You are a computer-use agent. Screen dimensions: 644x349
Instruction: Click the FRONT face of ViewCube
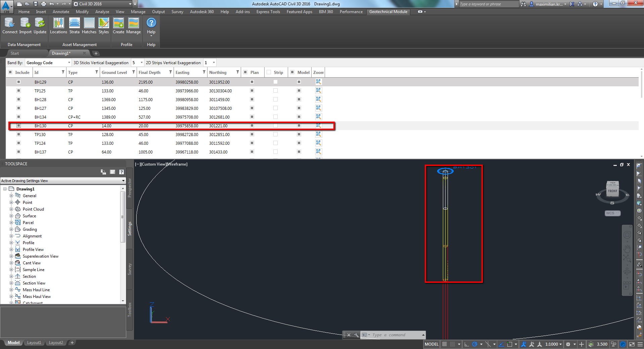click(612, 191)
